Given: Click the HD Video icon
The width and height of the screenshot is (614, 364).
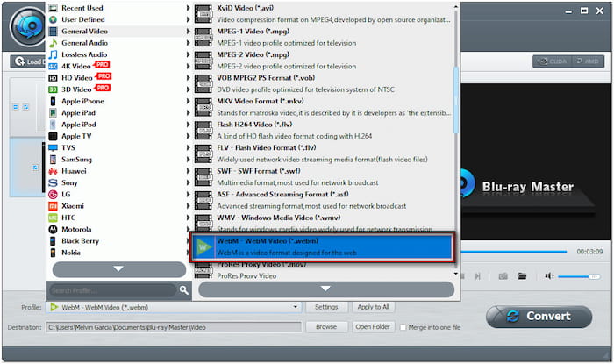Looking at the screenshot, I should [x=53, y=78].
